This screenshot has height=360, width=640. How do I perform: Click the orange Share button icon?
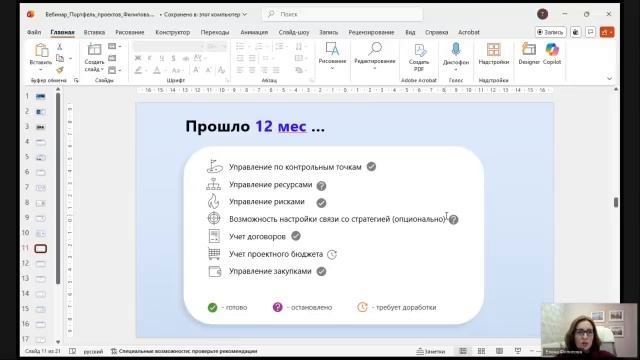tap(607, 32)
